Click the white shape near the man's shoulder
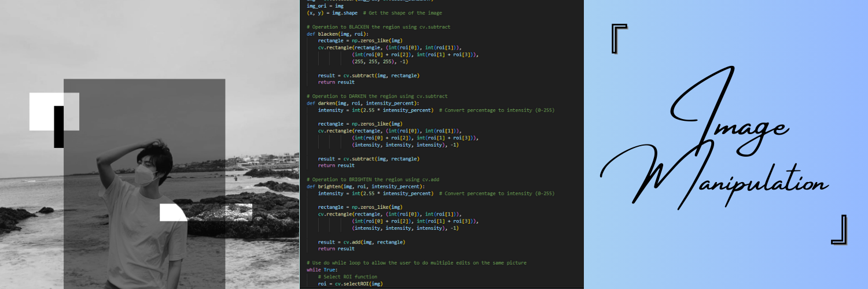Screen dimensions: 868x289 pyautogui.click(x=171, y=213)
